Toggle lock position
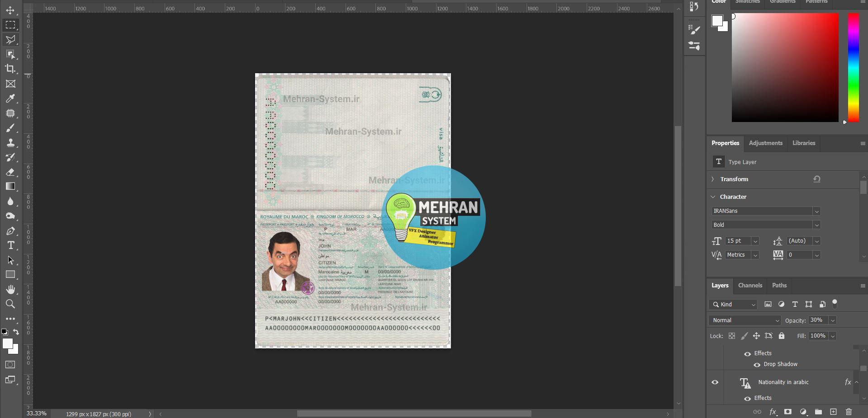 [x=756, y=336]
